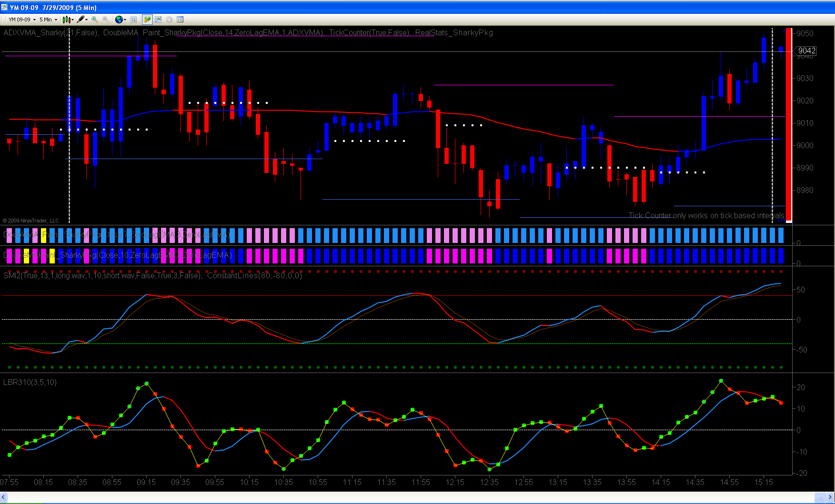Click the globe icon in the toolbar
Viewport: 835px width, 504px height.
point(121,20)
